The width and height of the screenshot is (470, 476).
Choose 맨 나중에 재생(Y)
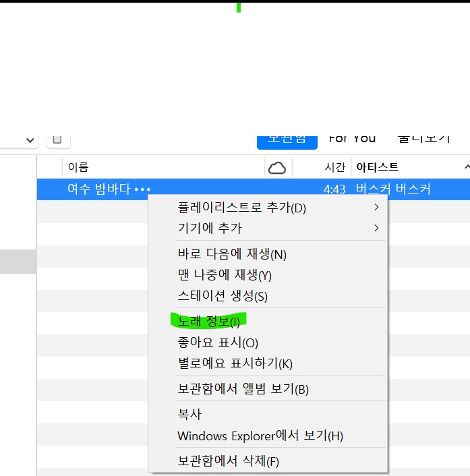click(x=268, y=274)
